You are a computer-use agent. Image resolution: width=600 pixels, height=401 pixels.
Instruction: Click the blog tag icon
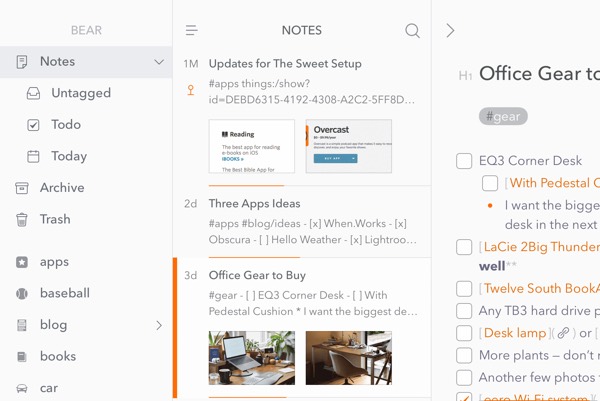(22, 325)
